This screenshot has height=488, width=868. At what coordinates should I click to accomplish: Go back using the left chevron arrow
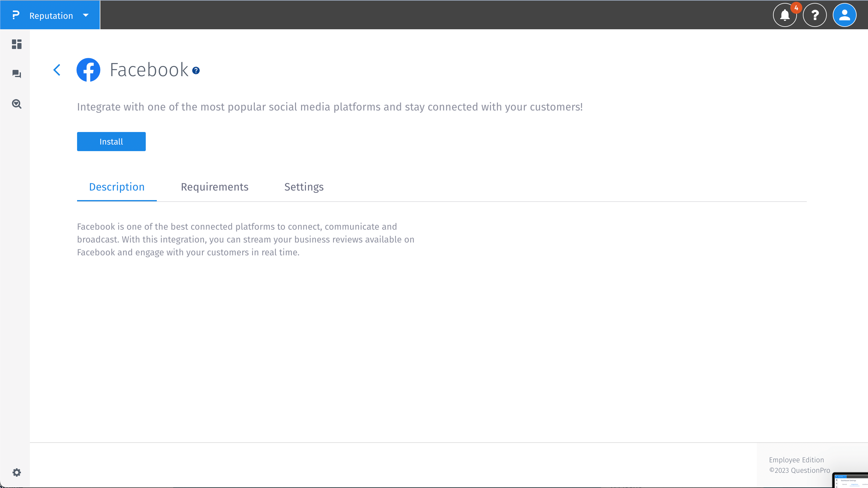pos(57,70)
